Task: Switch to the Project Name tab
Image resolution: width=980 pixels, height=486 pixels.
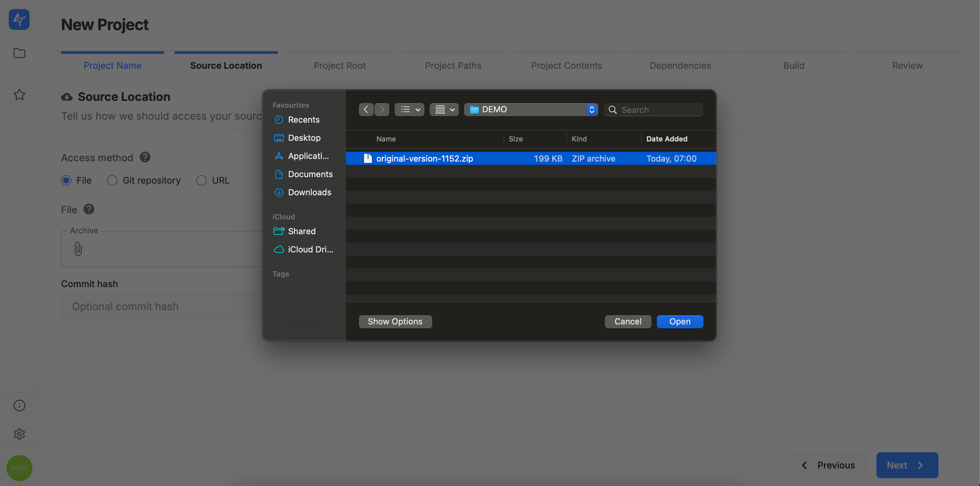Action: tap(112, 66)
